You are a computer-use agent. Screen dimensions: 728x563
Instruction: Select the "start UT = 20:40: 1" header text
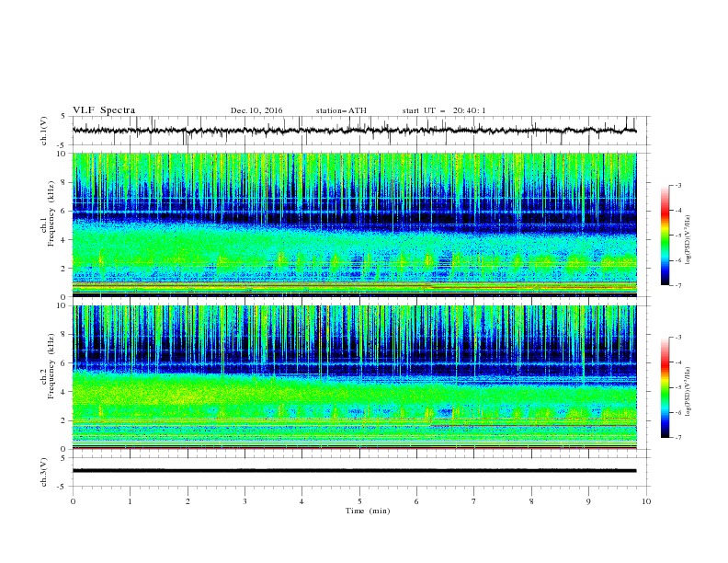point(444,110)
